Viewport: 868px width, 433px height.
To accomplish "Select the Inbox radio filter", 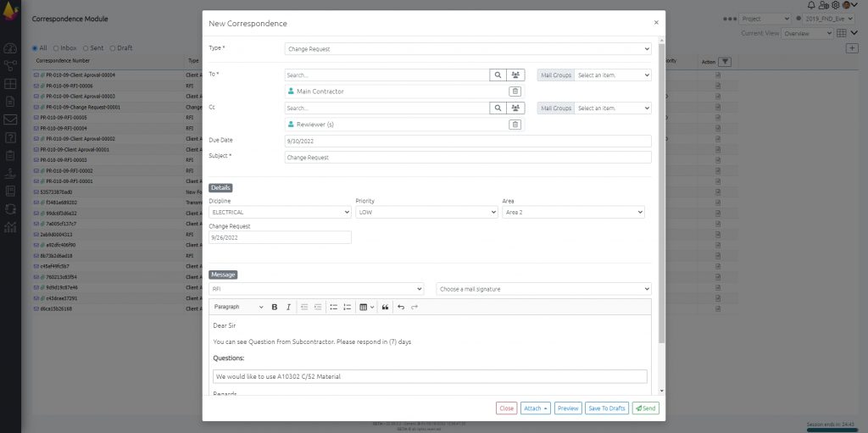I will pos(57,48).
